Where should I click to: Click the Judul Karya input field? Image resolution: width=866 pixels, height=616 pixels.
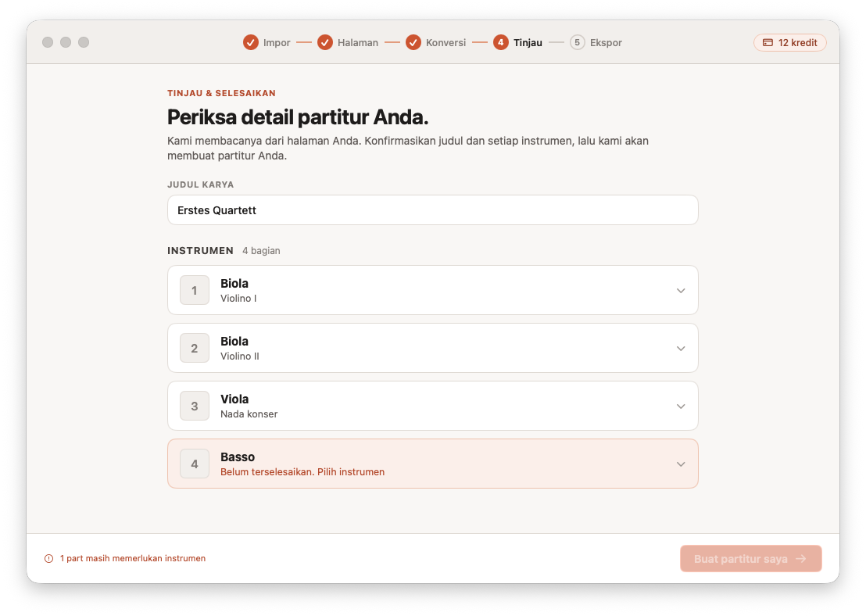[432, 210]
